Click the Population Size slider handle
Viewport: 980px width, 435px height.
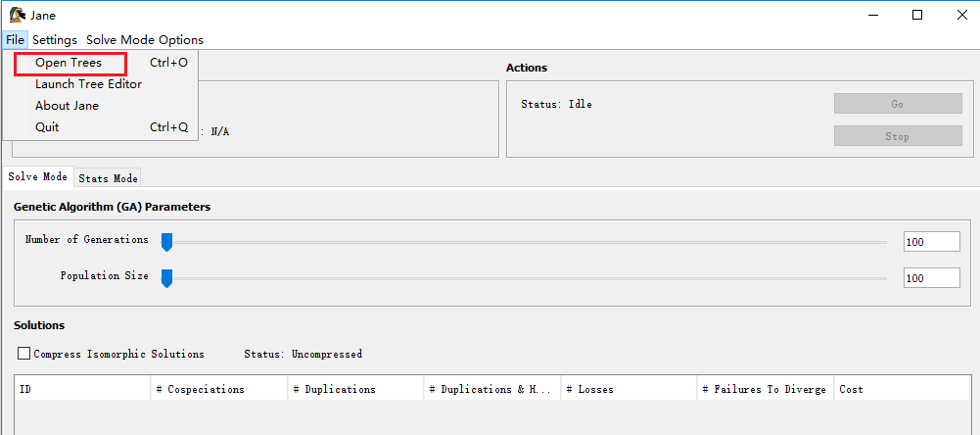[166, 277]
